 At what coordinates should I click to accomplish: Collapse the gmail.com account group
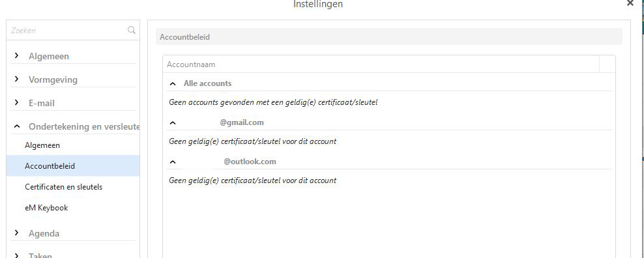173,123
